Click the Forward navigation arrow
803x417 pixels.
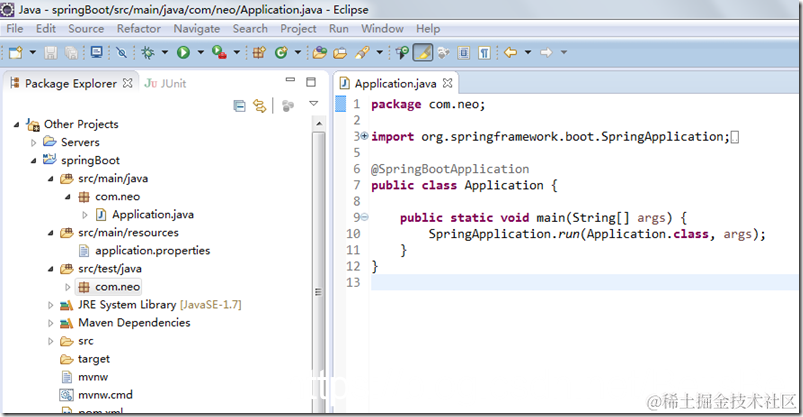click(x=546, y=52)
